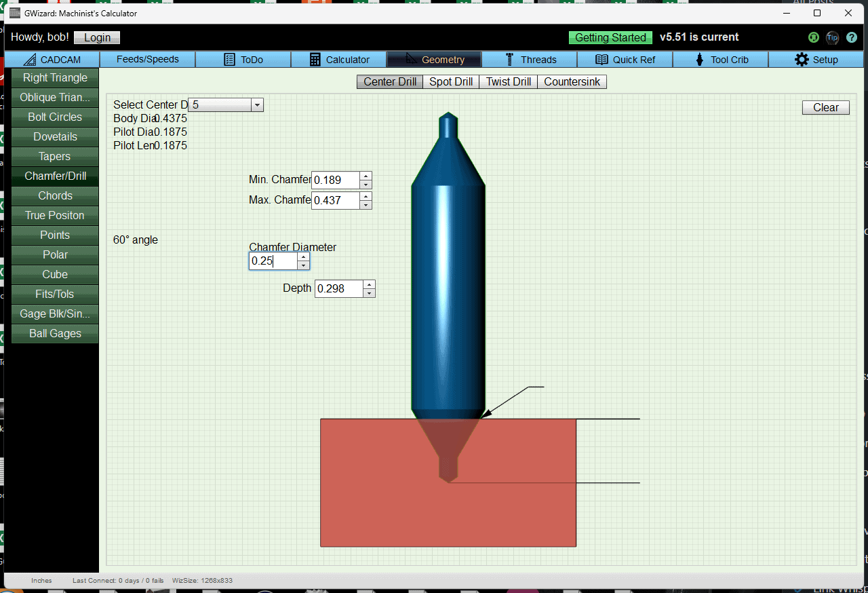Click the Tool Crib drill bit icon

(699, 60)
